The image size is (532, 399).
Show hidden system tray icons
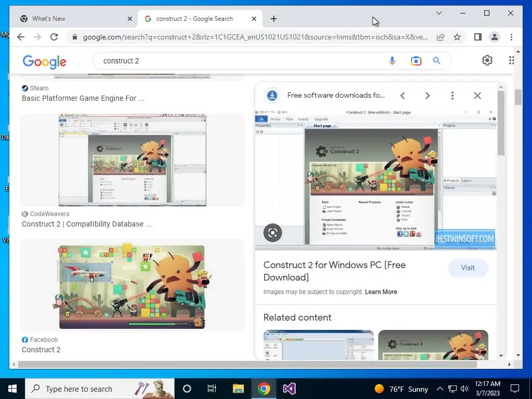(440, 389)
